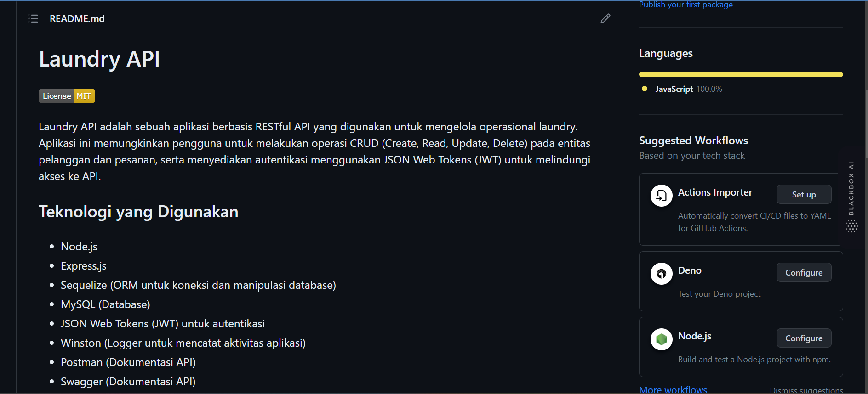Dismiss the workflow suggestions

tap(806, 390)
